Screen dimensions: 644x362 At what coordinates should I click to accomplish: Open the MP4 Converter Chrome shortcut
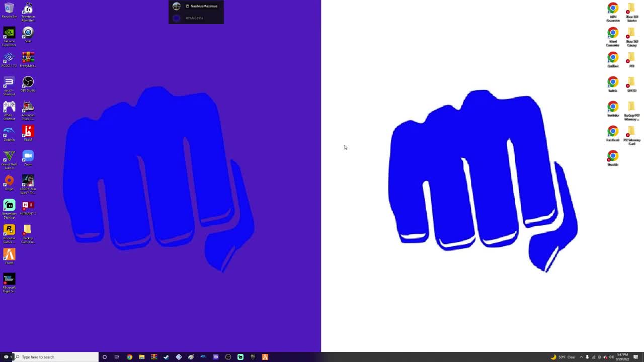[613, 12]
